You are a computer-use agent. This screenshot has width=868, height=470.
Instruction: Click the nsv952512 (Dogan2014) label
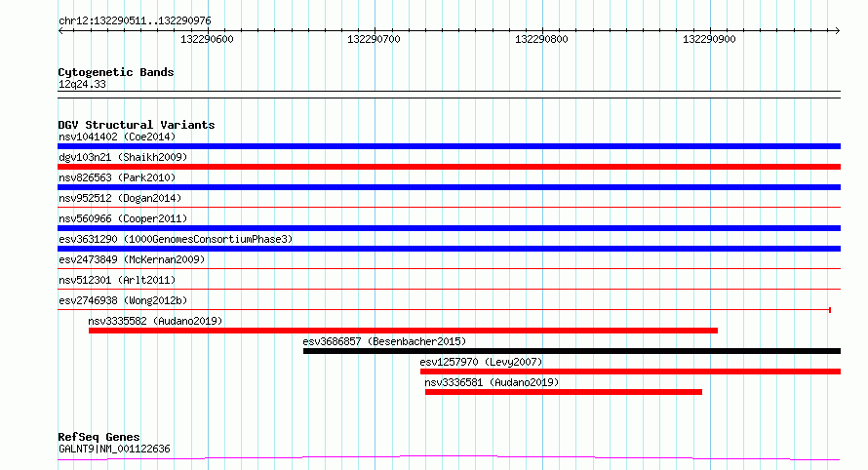pyautogui.click(x=120, y=198)
